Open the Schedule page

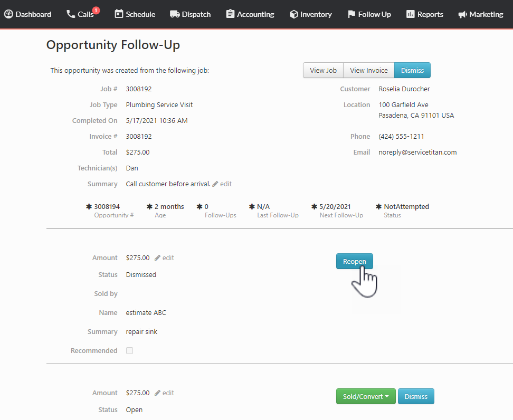[135, 14]
